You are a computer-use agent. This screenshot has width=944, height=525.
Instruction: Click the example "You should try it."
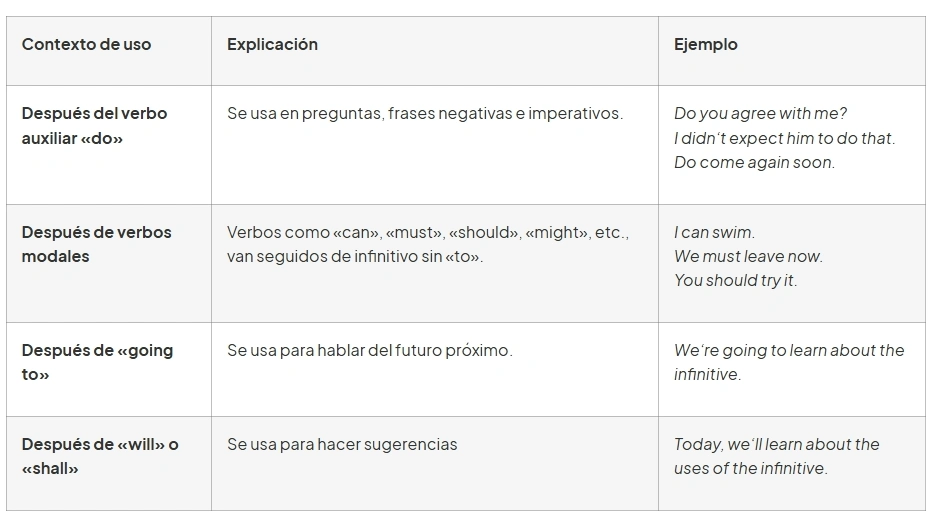735,281
